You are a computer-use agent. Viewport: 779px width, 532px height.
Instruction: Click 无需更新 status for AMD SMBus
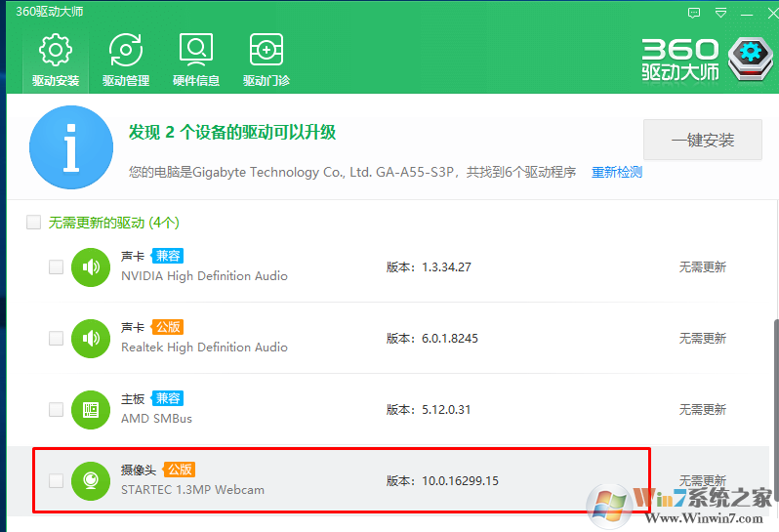pyautogui.click(x=703, y=410)
